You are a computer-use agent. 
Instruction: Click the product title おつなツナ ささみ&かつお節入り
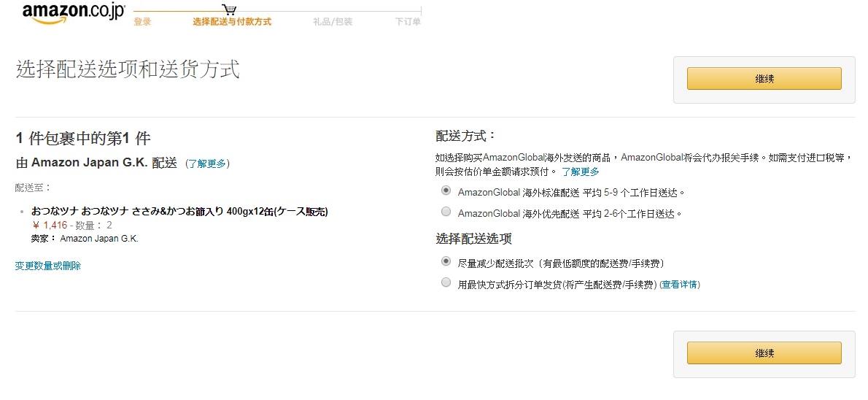[180, 211]
